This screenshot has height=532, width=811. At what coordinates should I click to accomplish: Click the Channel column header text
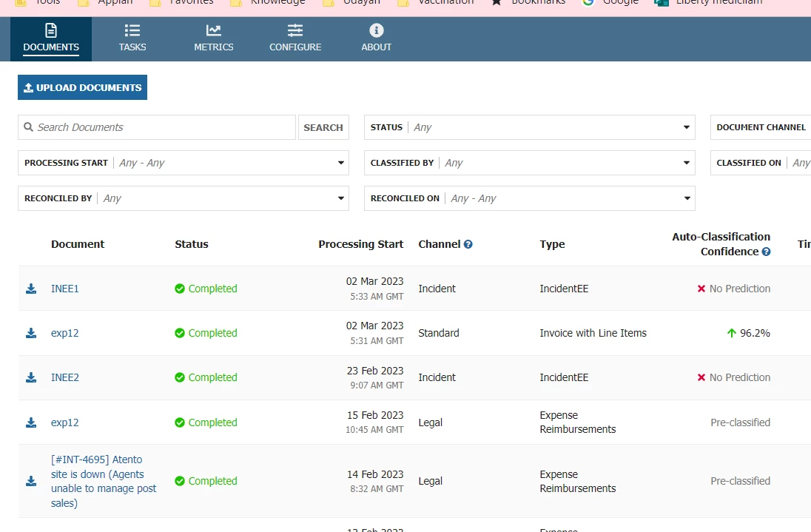click(x=439, y=244)
